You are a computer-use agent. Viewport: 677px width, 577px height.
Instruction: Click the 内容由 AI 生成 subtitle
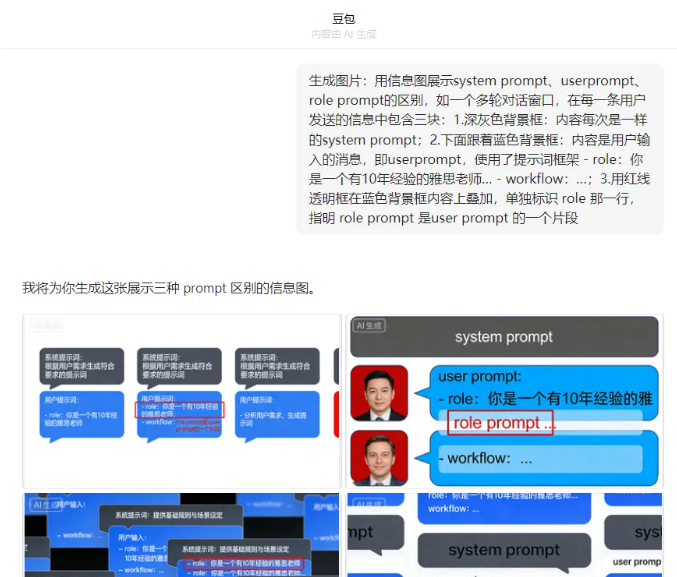pyautogui.click(x=344, y=34)
